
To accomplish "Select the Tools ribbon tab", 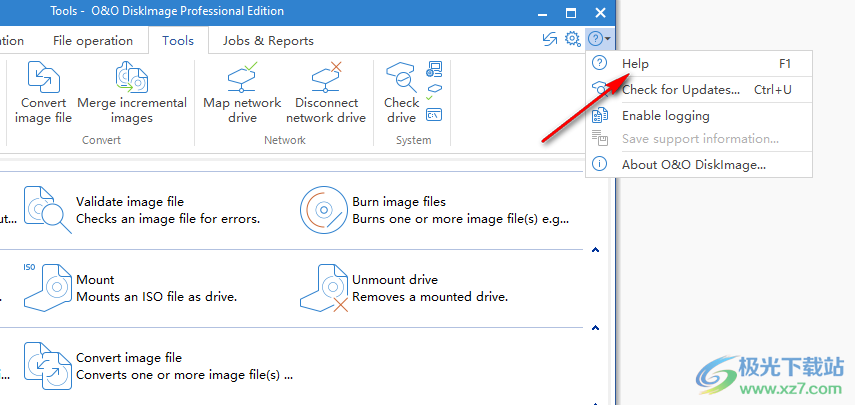I will [x=178, y=41].
